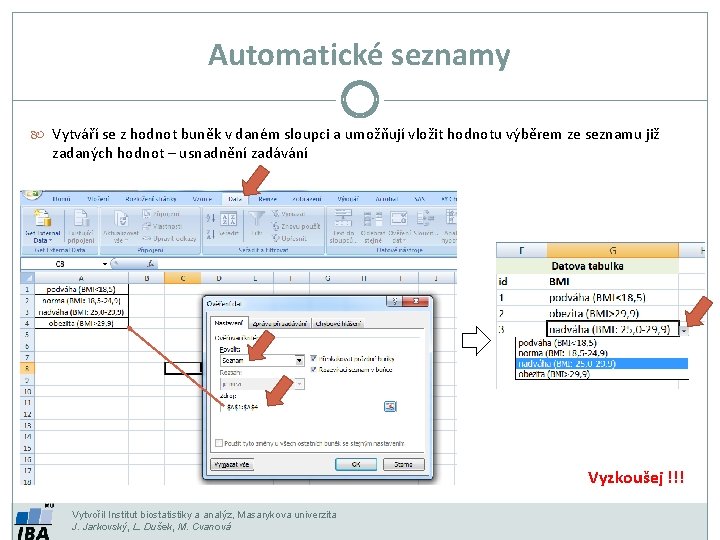Switch to the Vložení ribbon tab

pos(98,199)
